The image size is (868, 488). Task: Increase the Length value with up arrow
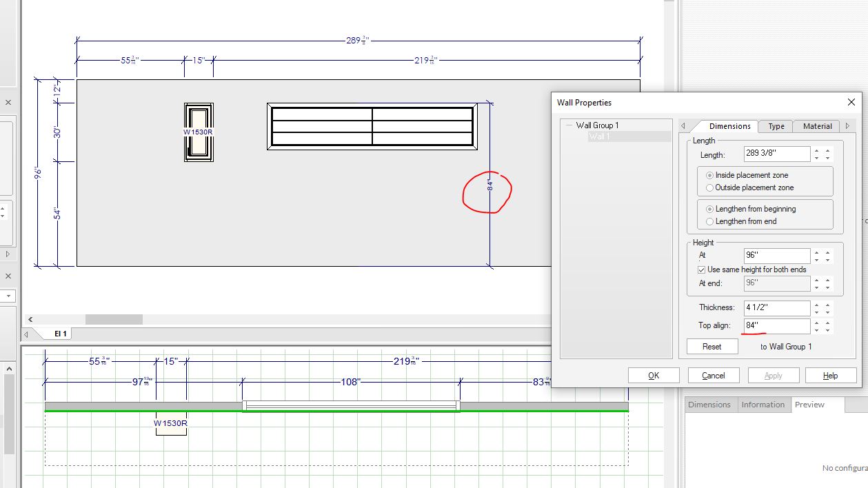point(817,150)
